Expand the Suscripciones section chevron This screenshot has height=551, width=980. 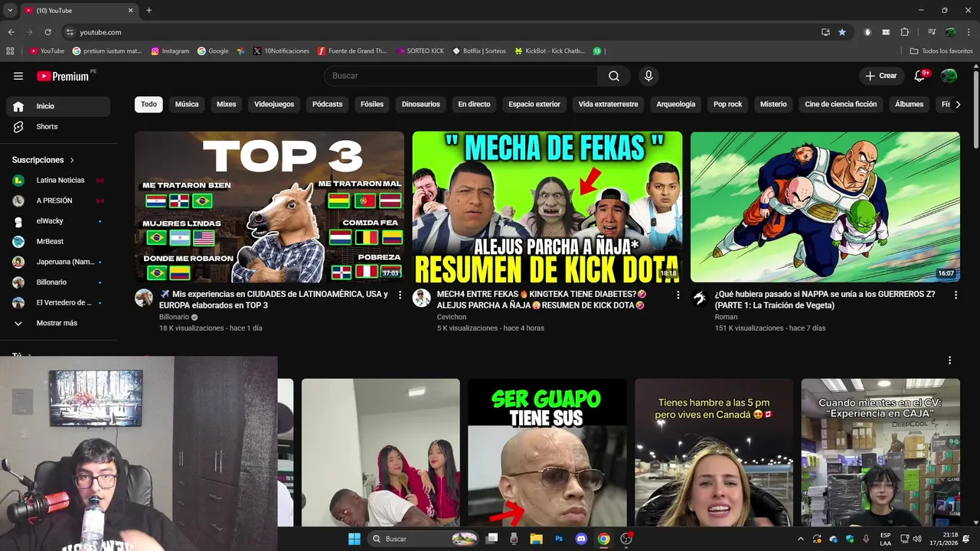(x=73, y=160)
